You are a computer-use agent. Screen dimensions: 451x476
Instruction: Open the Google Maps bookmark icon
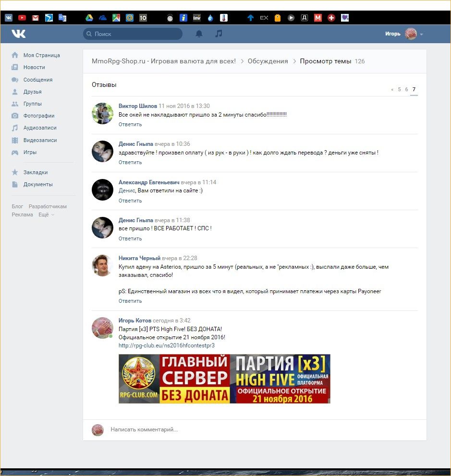116,18
